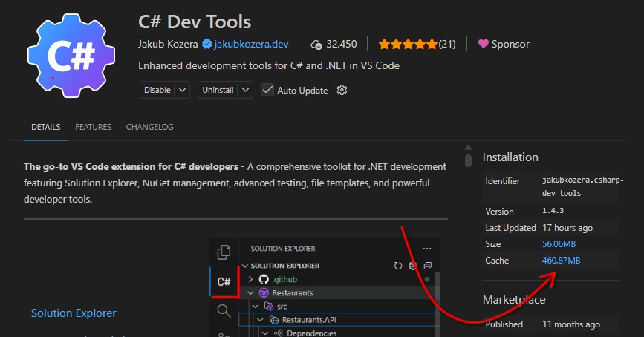Click the 32,450 install count
This screenshot has height=337, width=644.
click(342, 44)
